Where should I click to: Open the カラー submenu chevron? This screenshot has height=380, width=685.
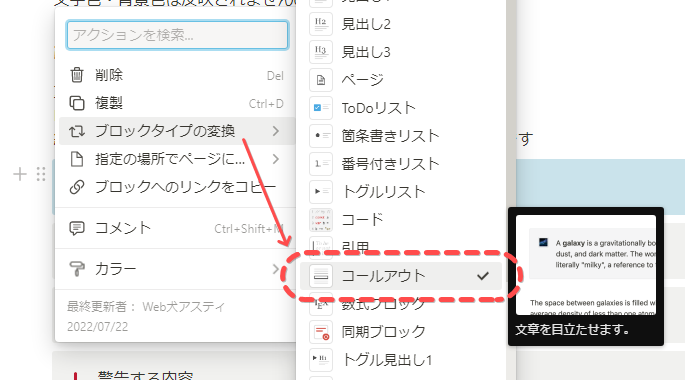pos(275,269)
